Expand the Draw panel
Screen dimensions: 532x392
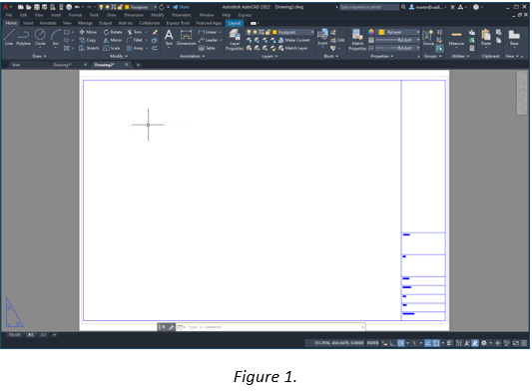click(x=39, y=56)
